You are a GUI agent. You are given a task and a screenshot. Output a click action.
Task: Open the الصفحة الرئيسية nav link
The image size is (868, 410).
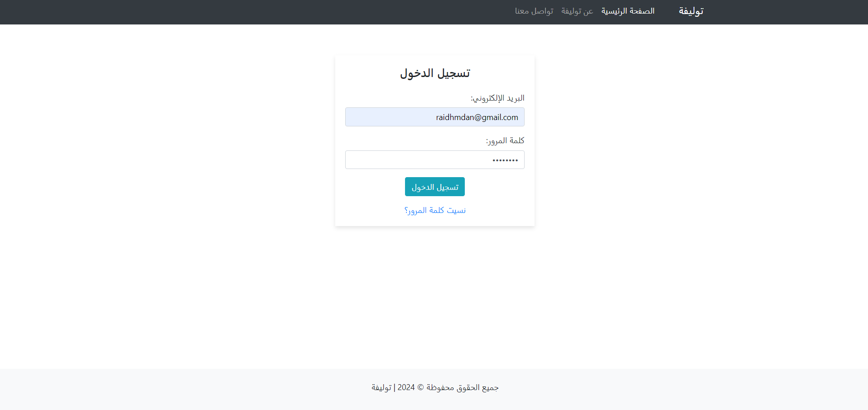pyautogui.click(x=627, y=11)
